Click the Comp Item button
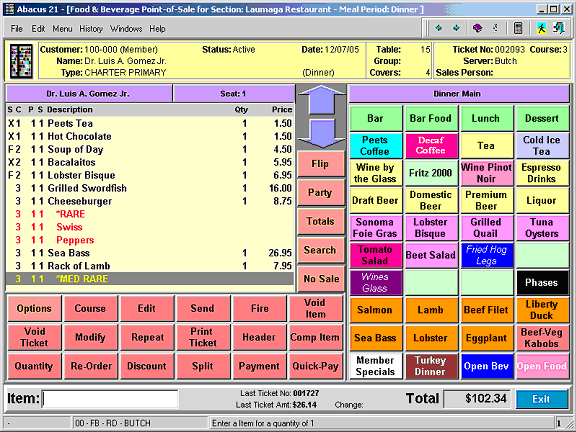This screenshot has height=432, width=576. (x=315, y=337)
